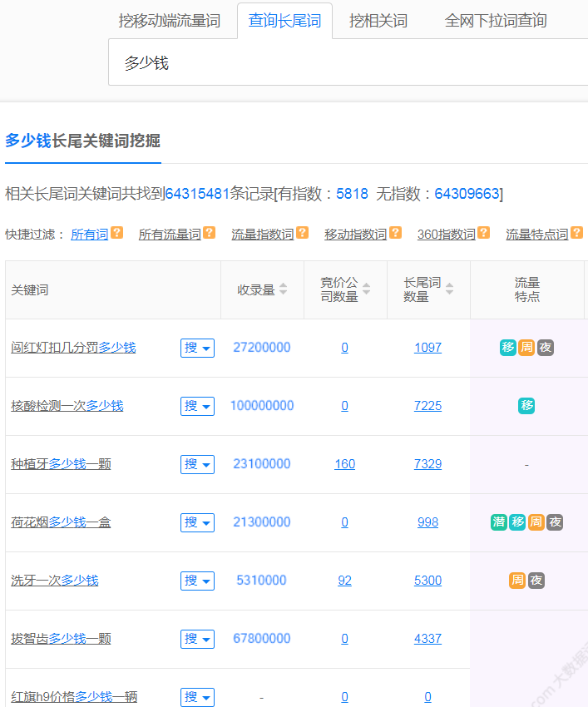Click the 多少钱 search input field
This screenshot has width=588, height=707.
point(348,62)
